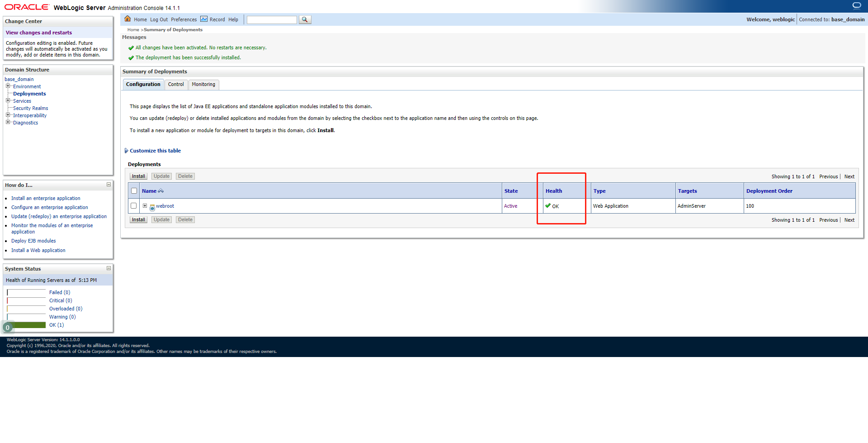Select Deployments in Domain Structure

29,94
